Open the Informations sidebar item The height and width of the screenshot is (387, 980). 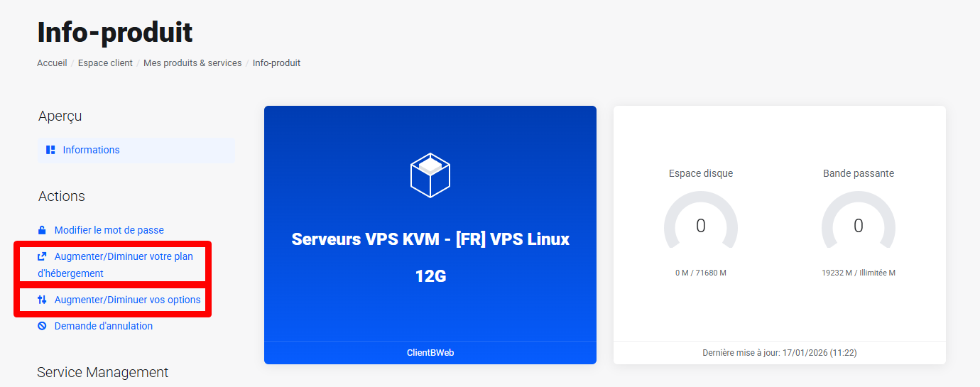click(91, 150)
